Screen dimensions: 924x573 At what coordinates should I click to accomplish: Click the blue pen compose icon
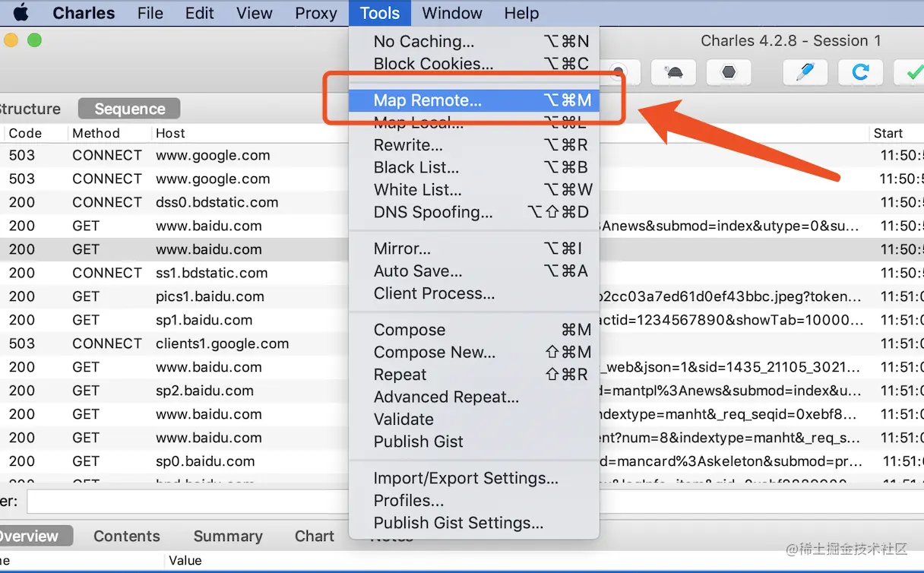tap(805, 73)
